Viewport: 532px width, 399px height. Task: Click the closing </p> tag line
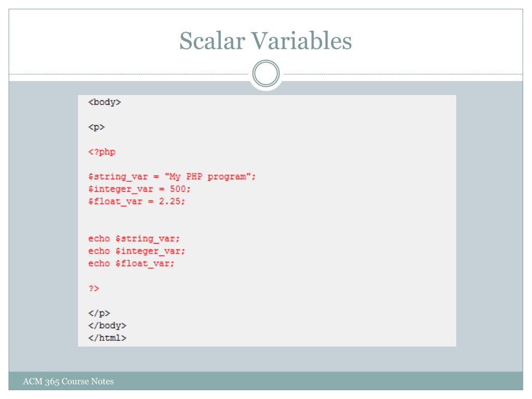(x=99, y=313)
